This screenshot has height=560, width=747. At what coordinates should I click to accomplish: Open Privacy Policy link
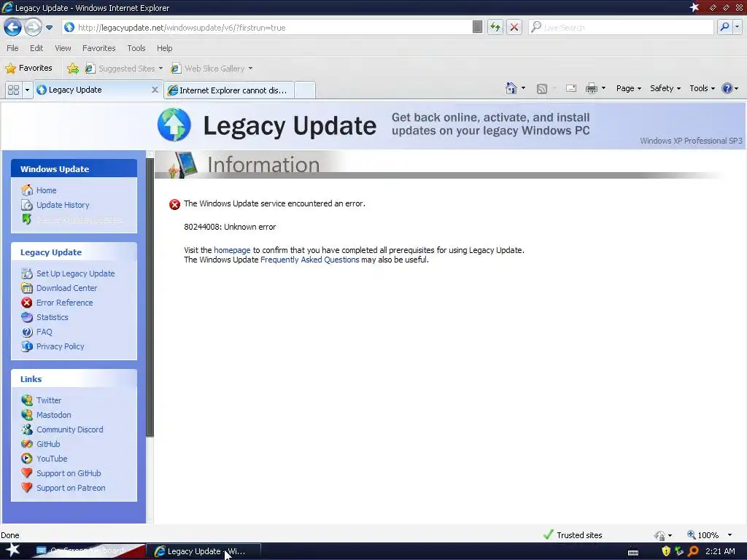[x=60, y=346]
